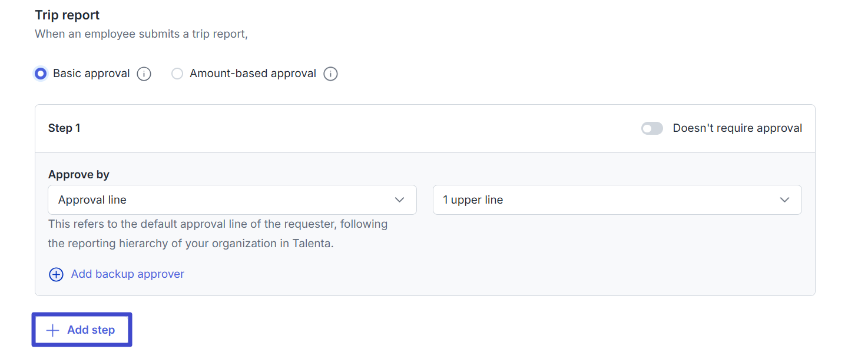
Task: Open the Approval line dropdown
Action: tap(232, 200)
